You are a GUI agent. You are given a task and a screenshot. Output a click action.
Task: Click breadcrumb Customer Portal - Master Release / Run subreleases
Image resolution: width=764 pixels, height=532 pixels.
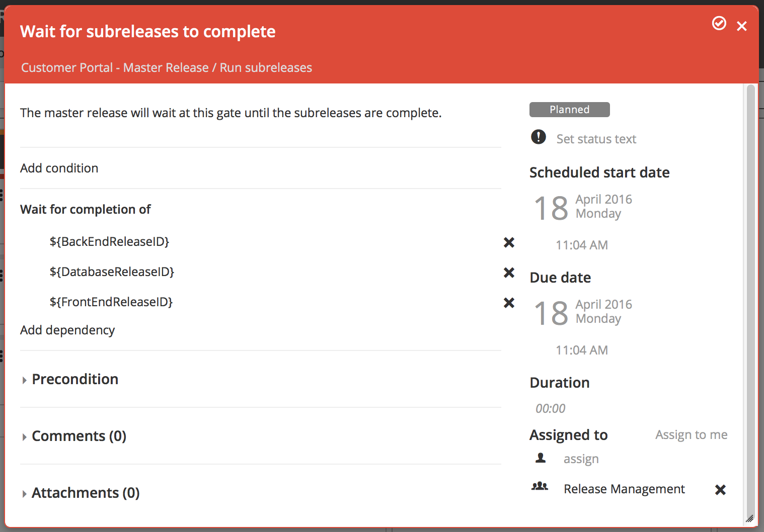167,67
